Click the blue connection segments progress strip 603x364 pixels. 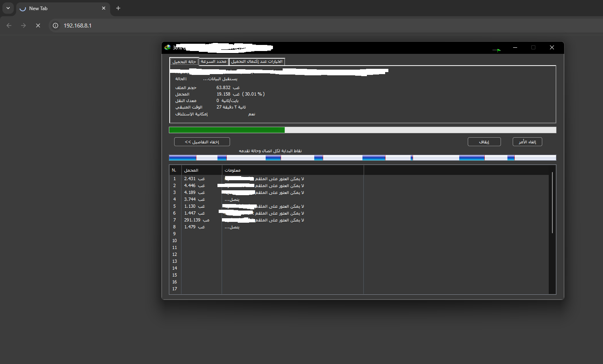pos(362,158)
